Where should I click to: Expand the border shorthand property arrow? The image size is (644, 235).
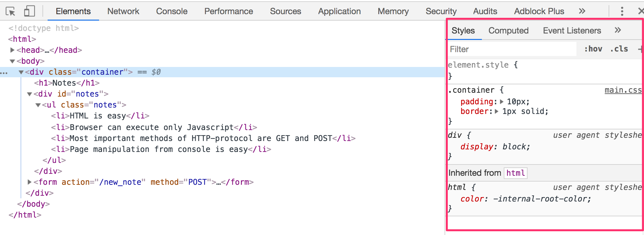(x=497, y=111)
